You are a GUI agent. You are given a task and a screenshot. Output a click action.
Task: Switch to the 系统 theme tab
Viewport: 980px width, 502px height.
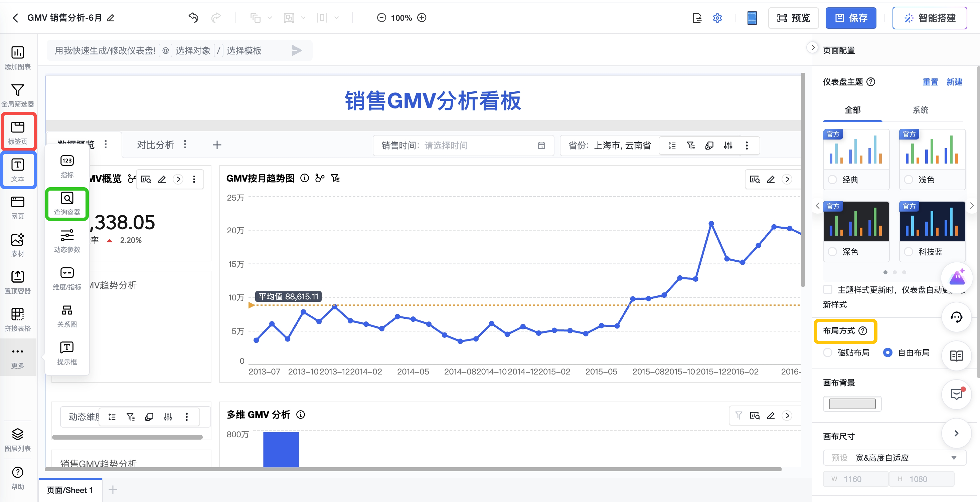(920, 110)
